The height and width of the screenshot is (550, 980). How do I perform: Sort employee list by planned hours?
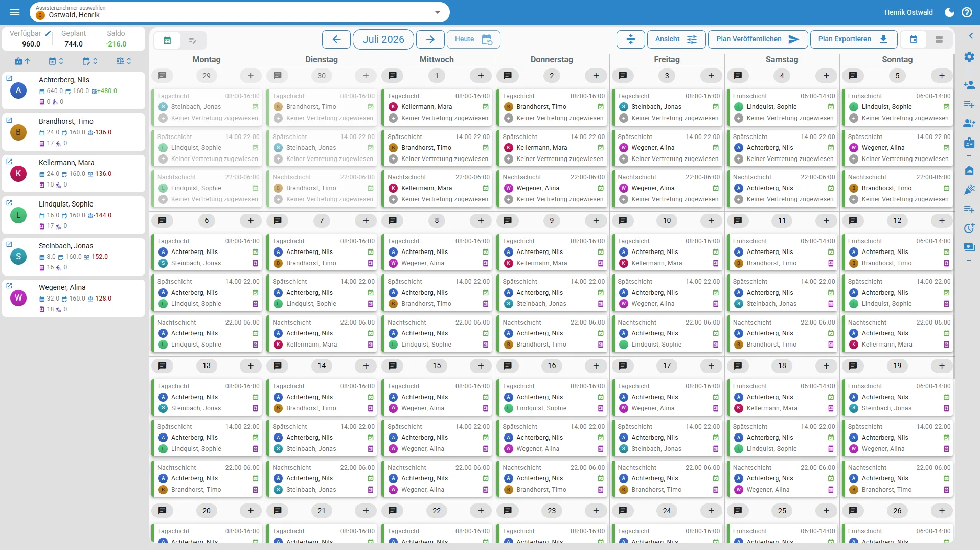point(90,61)
